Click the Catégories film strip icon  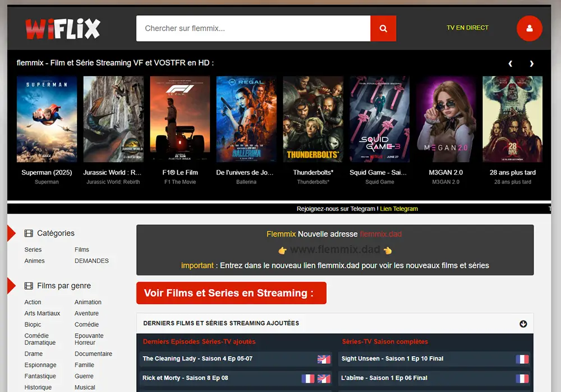(x=29, y=233)
